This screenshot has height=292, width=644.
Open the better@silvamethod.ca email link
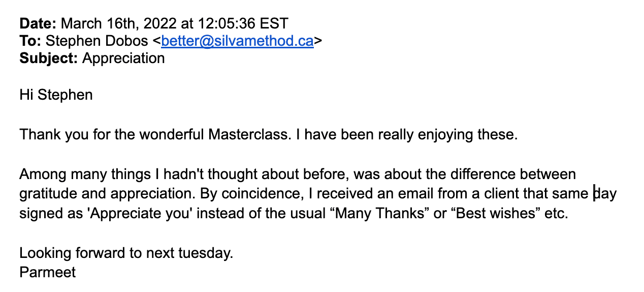pos(237,41)
